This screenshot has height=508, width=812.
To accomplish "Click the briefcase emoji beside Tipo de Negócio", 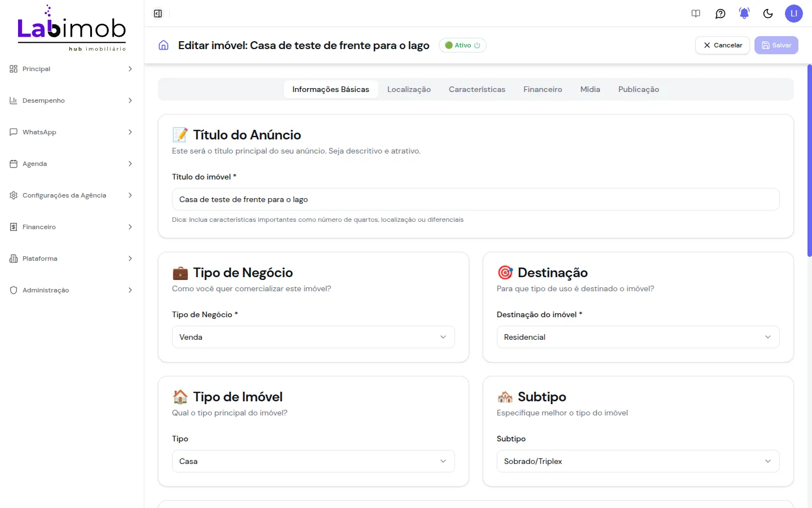I will 180,273.
